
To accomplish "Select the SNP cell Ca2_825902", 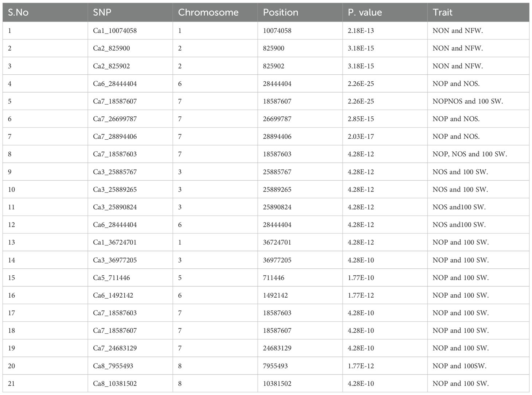I will [112, 66].
